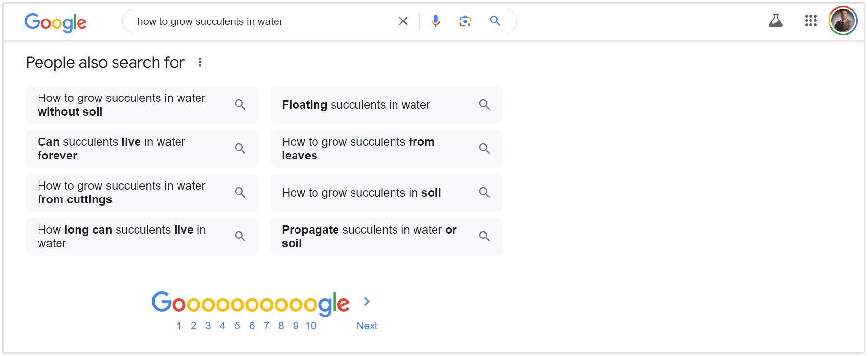868x356 pixels.
Task: Search 'How to grow succulents in water without soil'
Action: point(142,105)
